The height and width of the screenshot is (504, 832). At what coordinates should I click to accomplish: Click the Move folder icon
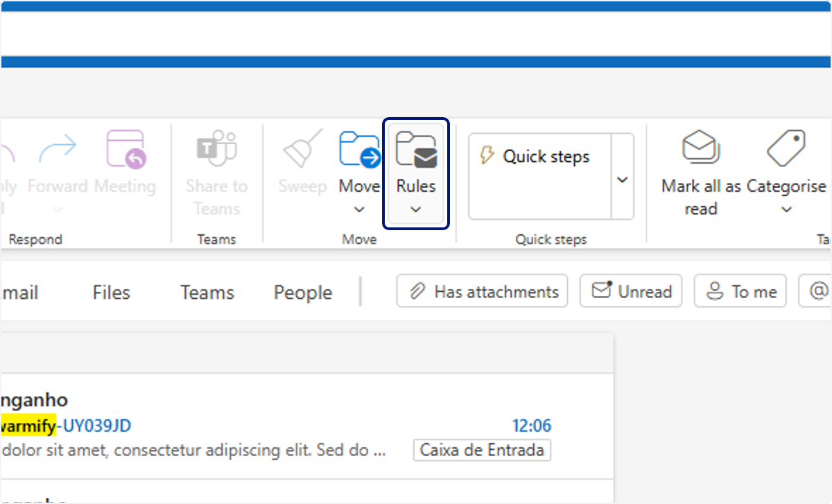click(359, 149)
